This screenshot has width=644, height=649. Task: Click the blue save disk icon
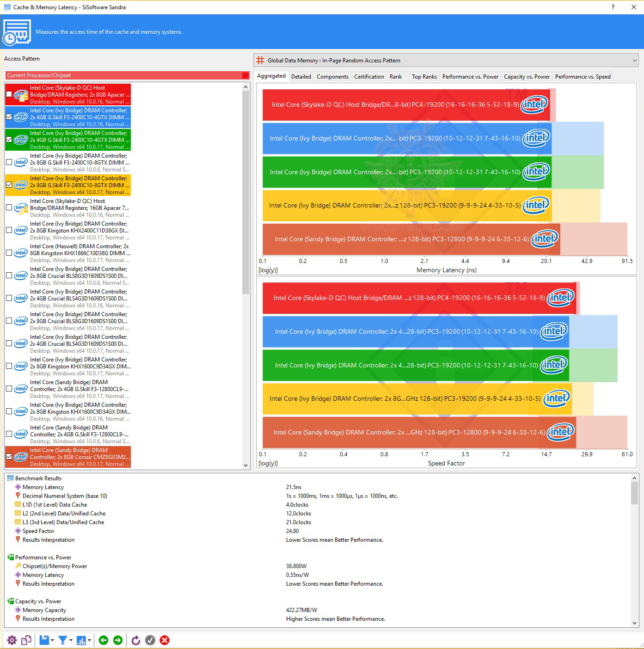44,640
